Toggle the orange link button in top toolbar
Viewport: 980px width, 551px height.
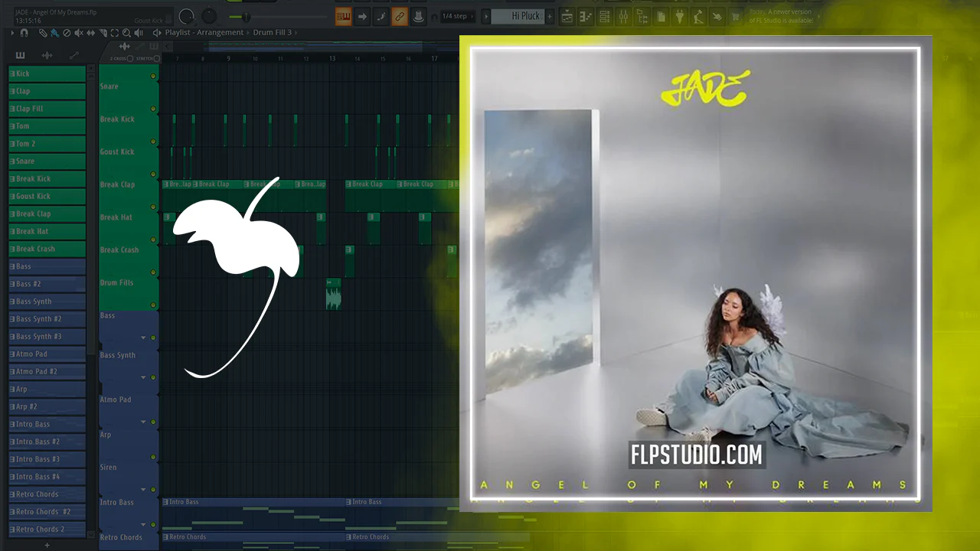(400, 16)
